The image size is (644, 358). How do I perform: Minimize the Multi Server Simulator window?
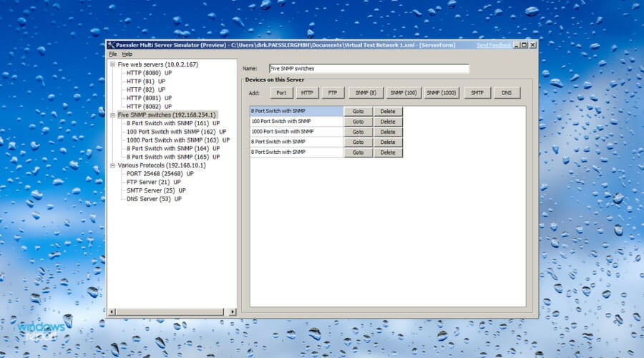tap(517, 45)
